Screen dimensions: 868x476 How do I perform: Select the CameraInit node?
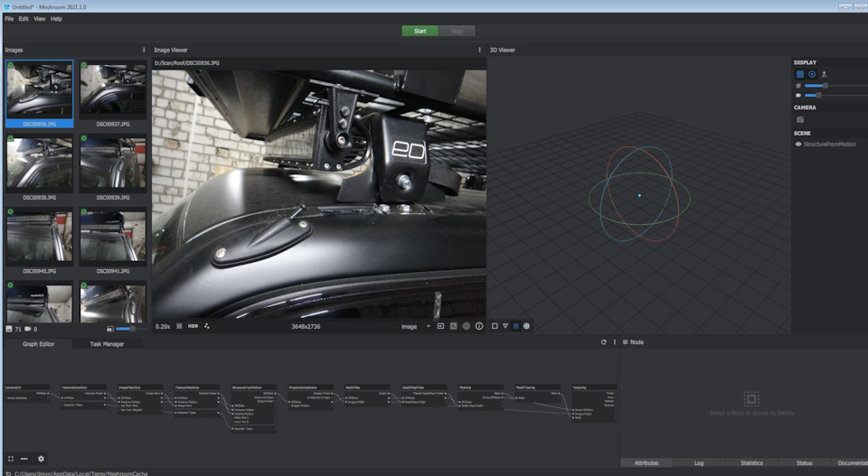pyautogui.click(x=26, y=393)
